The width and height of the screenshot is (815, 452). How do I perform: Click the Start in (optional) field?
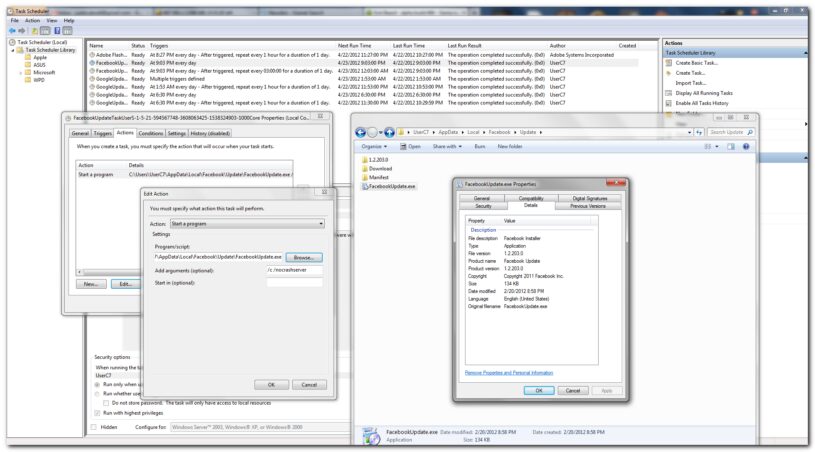click(295, 283)
